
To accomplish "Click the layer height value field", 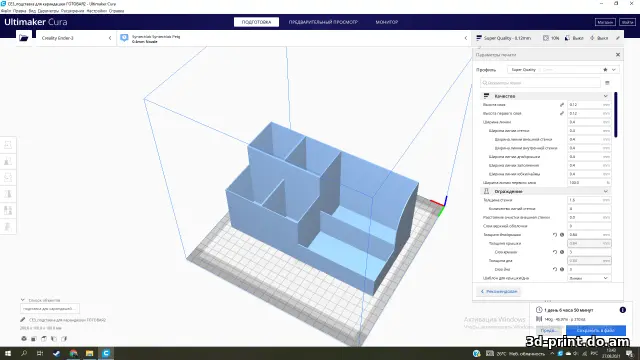I will (x=589, y=105).
